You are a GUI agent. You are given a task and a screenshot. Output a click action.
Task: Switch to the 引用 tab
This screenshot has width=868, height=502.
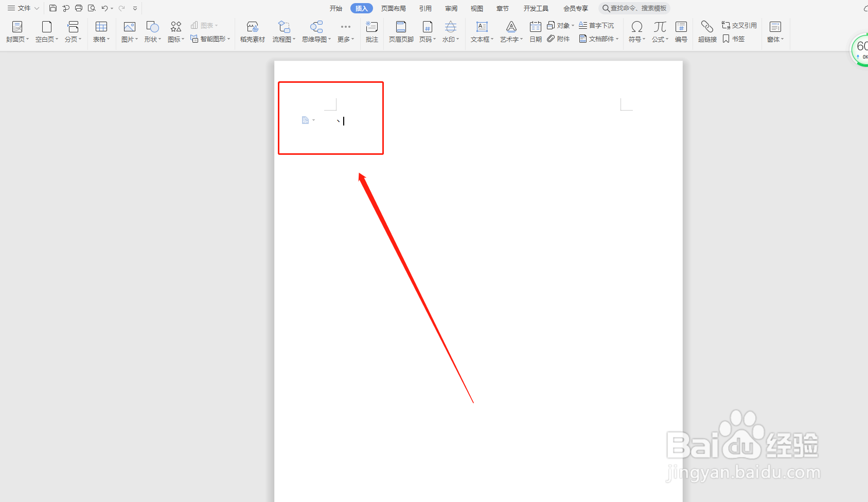point(426,8)
